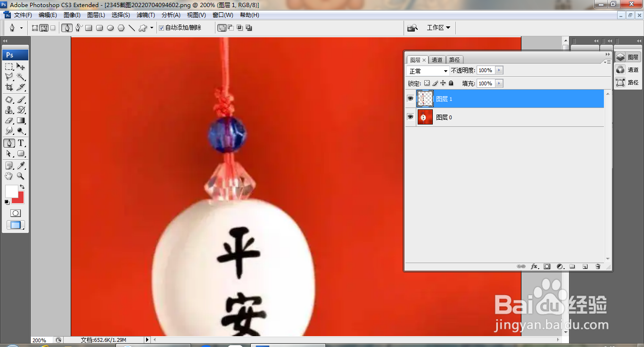Select the Pen tool in toolbox

[9, 143]
